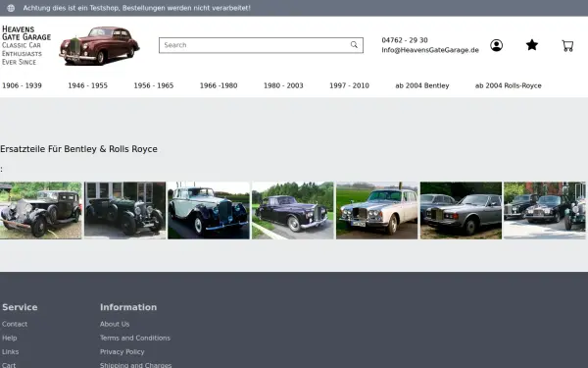Click the Heavens Gate Garage logo text
The height and width of the screenshot is (368, 588).
pyautogui.click(x=26, y=45)
